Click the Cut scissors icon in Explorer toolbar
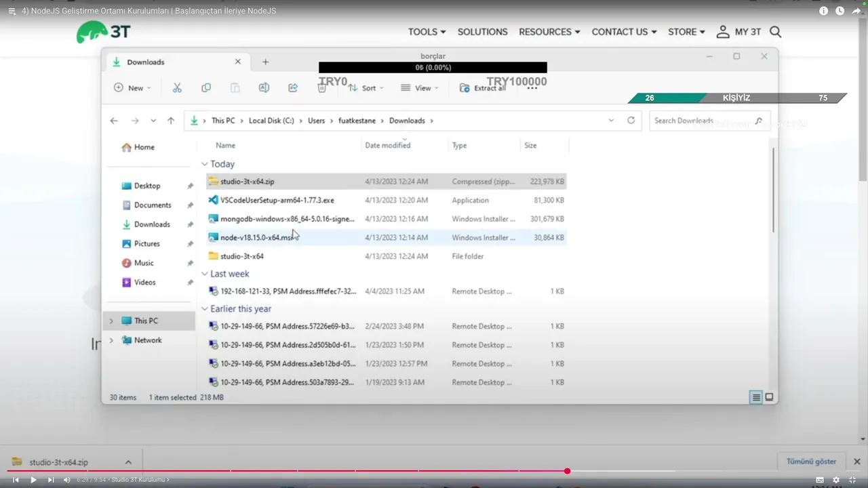The image size is (868, 488). pos(177,88)
